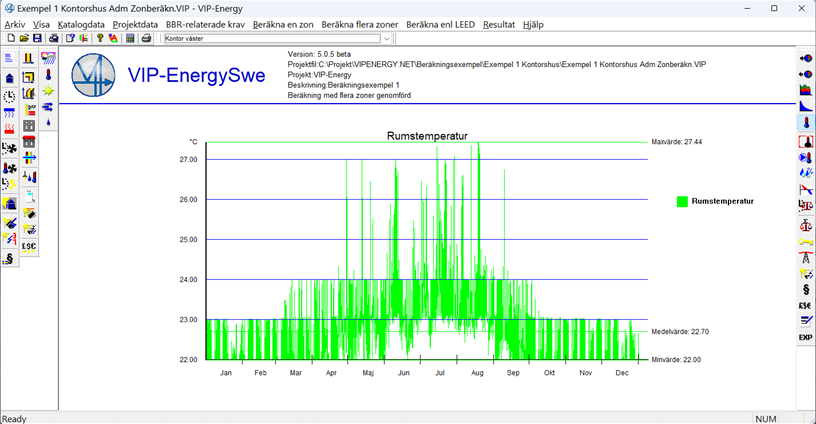Click the Beräkna flera zoner menu

point(359,23)
